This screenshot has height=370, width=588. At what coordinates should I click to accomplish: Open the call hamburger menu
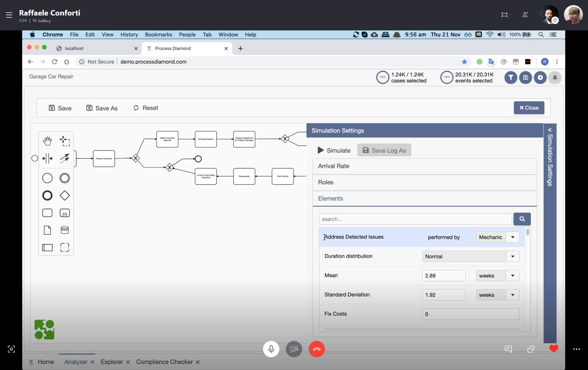tap(9, 15)
